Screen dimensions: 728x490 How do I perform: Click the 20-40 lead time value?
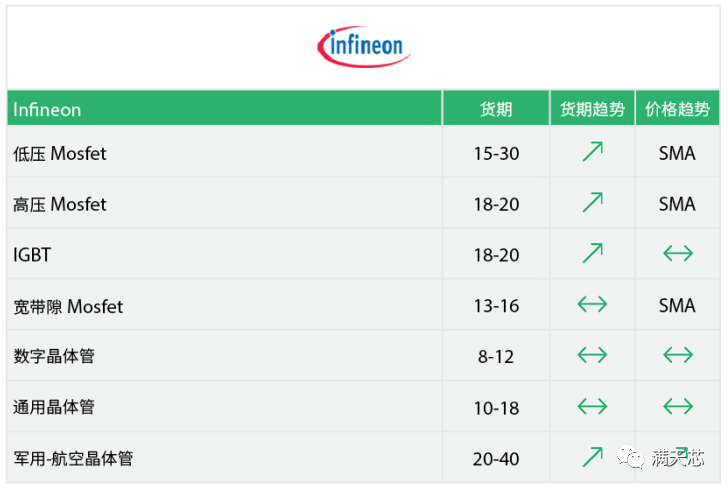coord(496,459)
